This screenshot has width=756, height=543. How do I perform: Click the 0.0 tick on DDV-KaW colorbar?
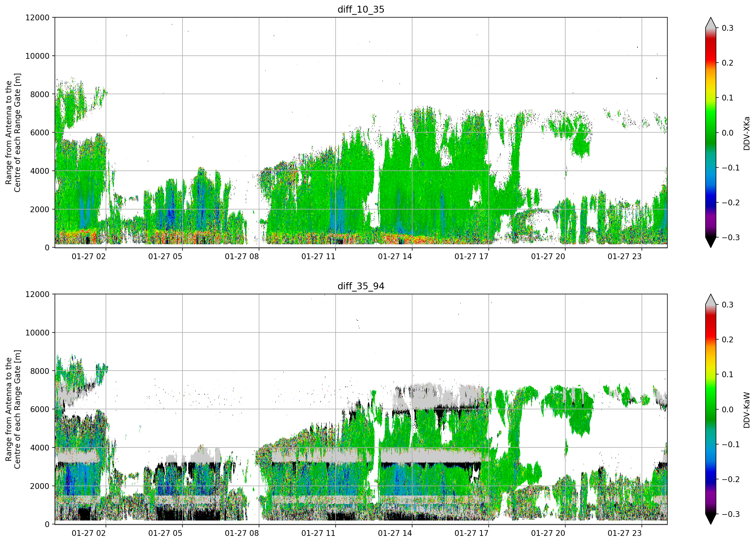click(x=727, y=410)
